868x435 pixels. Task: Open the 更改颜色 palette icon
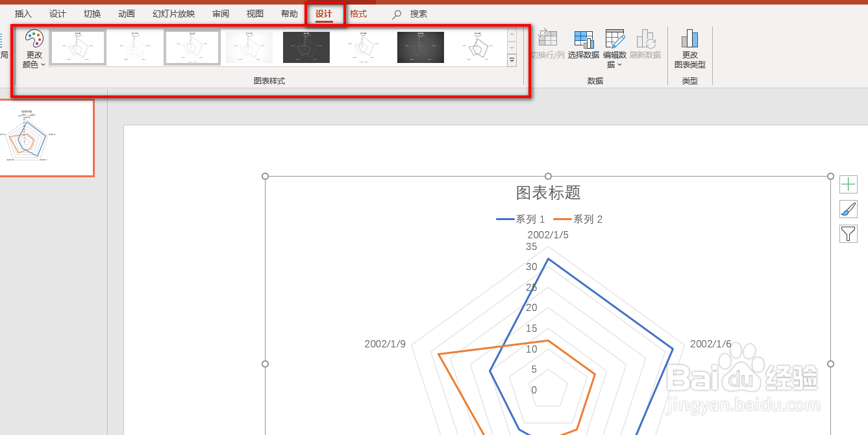coord(34,39)
